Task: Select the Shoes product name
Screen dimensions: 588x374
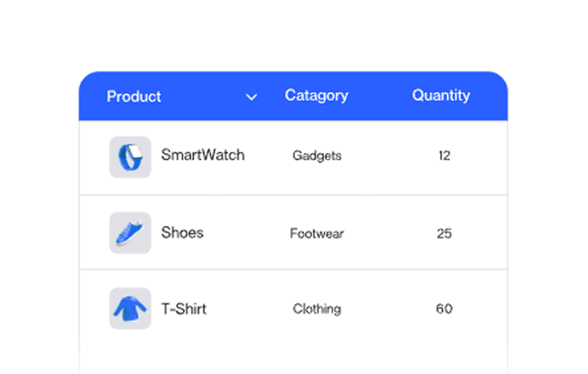Action: point(182,233)
